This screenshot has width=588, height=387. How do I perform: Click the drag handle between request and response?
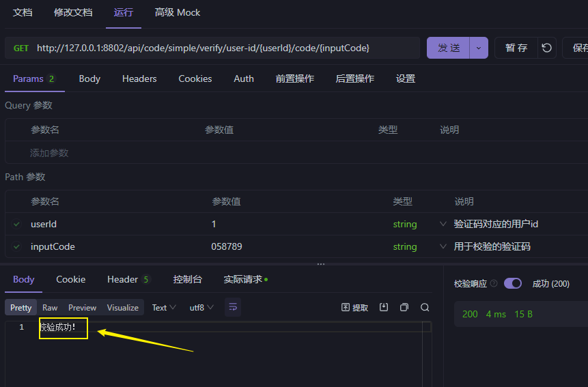pos(321,264)
